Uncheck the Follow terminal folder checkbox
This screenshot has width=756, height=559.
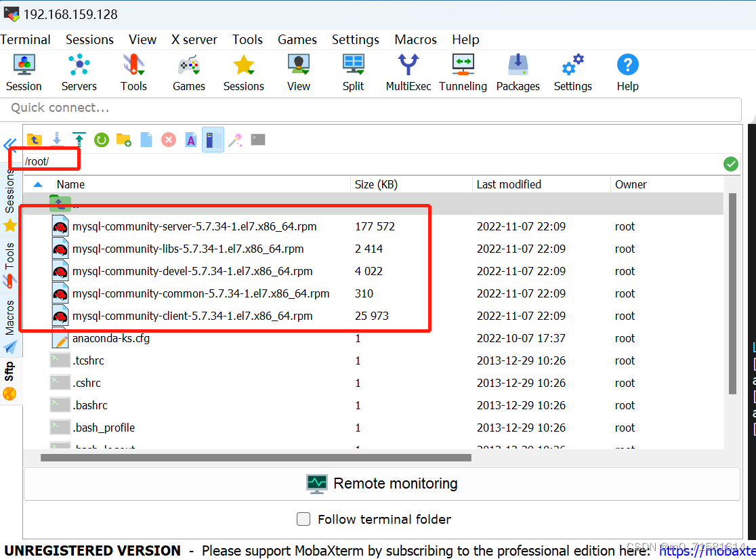[x=303, y=519]
